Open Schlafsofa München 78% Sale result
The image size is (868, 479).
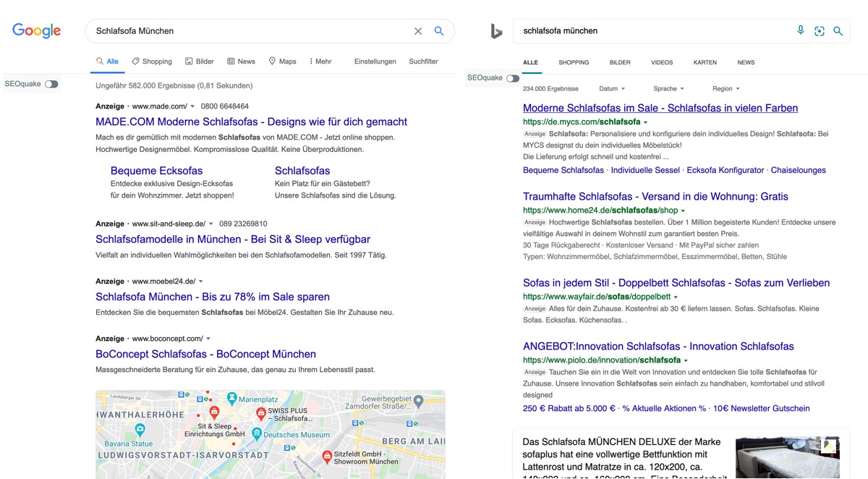[213, 297]
